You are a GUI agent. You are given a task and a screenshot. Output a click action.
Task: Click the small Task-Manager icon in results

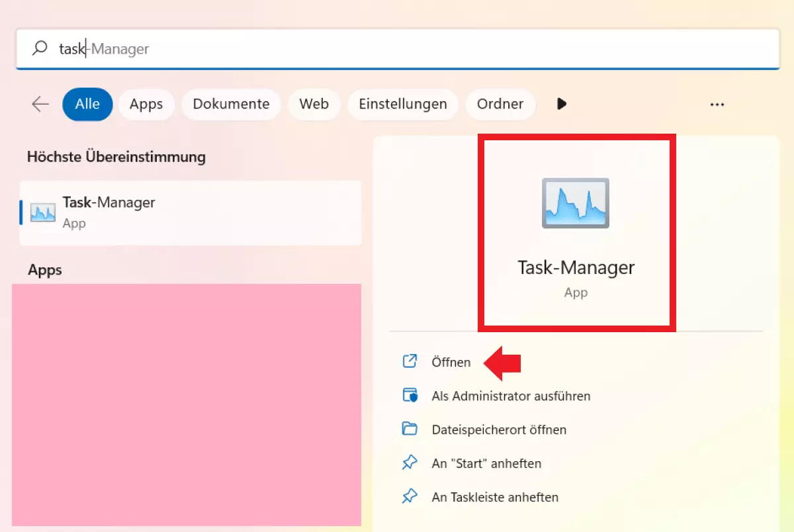pos(43,212)
